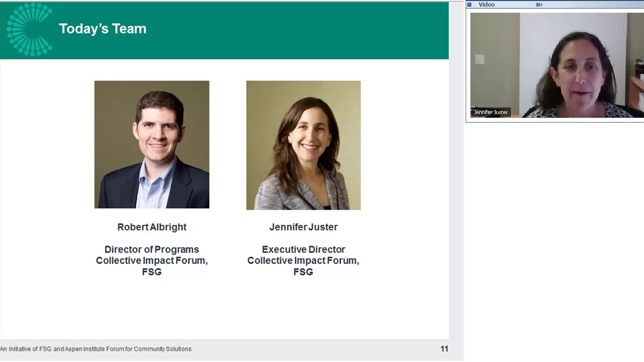644x362 pixels.
Task: Click the "Executive Director" title text
Action: point(303,249)
